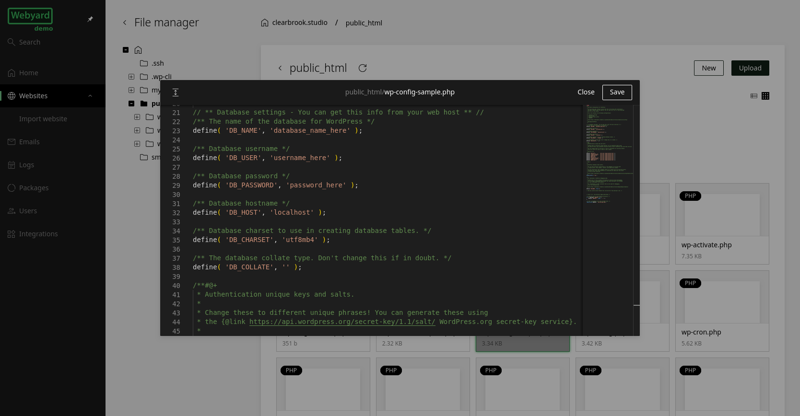The height and width of the screenshot is (416, 800).
Task: Open the Users section
Action: [53, 211]
